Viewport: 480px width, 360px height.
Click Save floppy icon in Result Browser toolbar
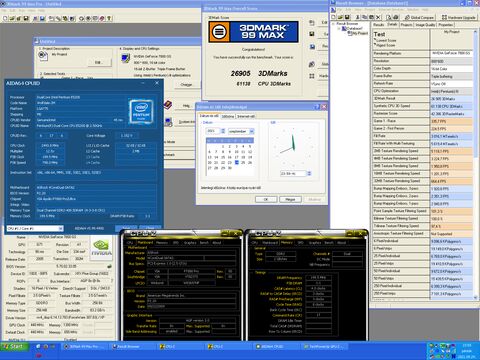pos(347,17)
